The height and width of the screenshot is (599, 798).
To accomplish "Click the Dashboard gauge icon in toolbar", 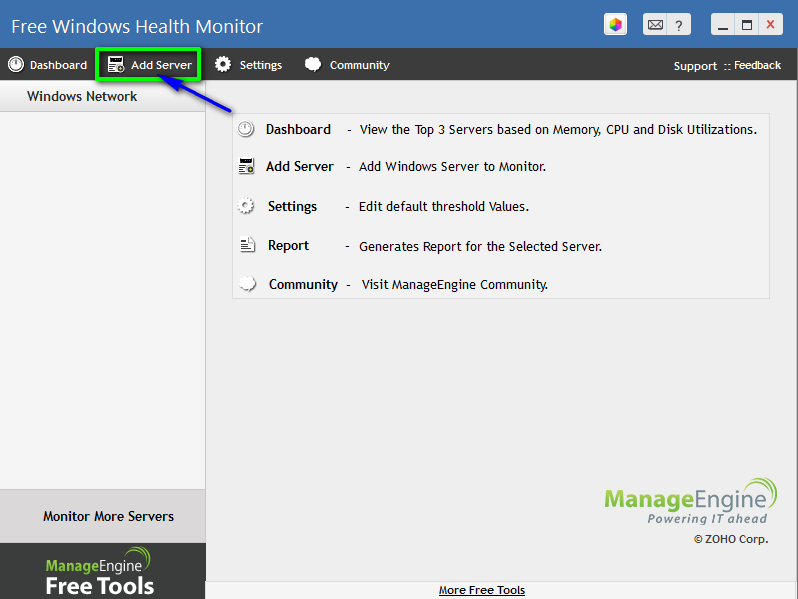I will click(16, 64).
